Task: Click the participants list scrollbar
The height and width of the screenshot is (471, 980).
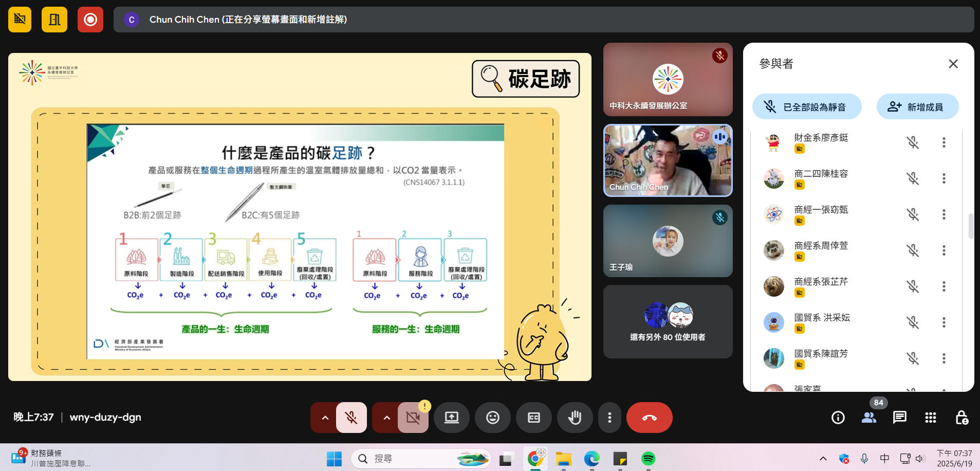Action: point(971,226)
